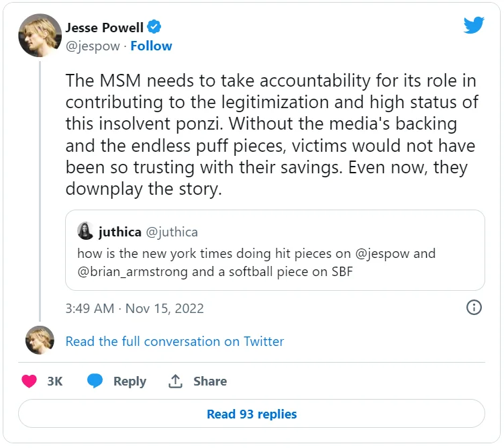Viewport: 504px width, 448px height.
Task: Open Read the full conversation on Twitter
Action: point(174,341)
